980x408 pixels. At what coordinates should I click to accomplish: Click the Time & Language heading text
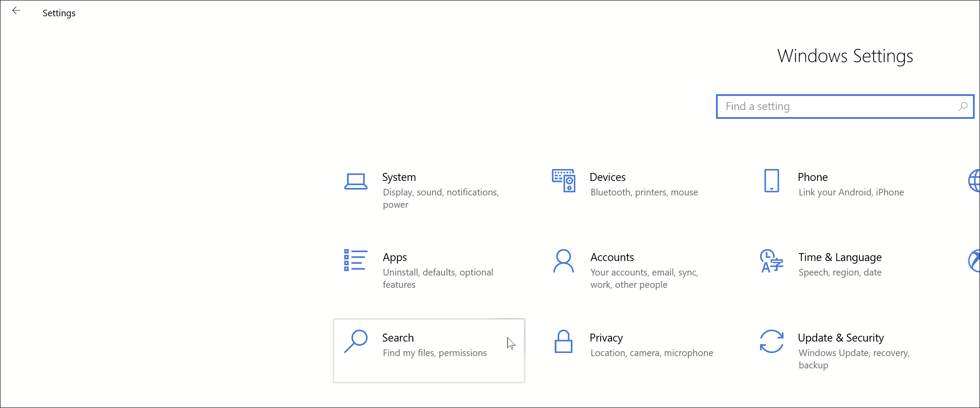[x=840, y=257]
